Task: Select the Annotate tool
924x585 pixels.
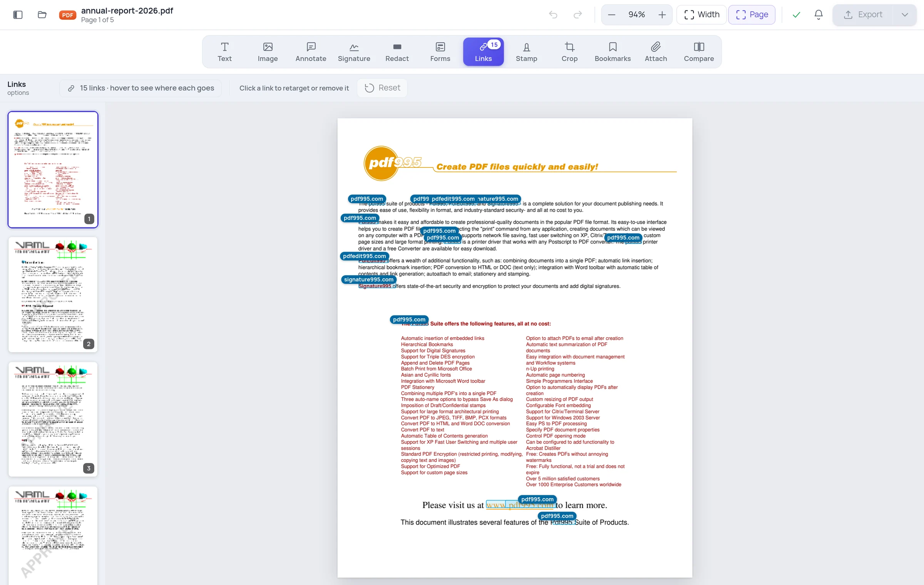Action: pos(311,52)
